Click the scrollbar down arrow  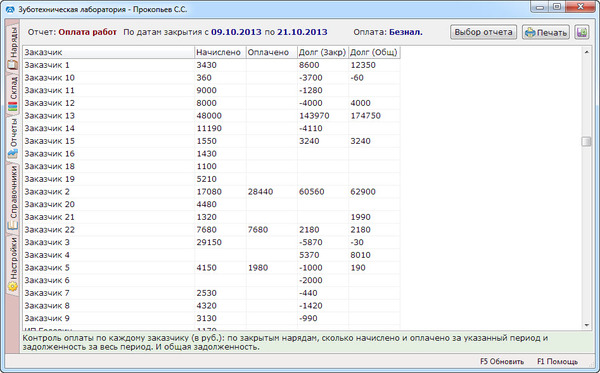(x=586, y=325)
